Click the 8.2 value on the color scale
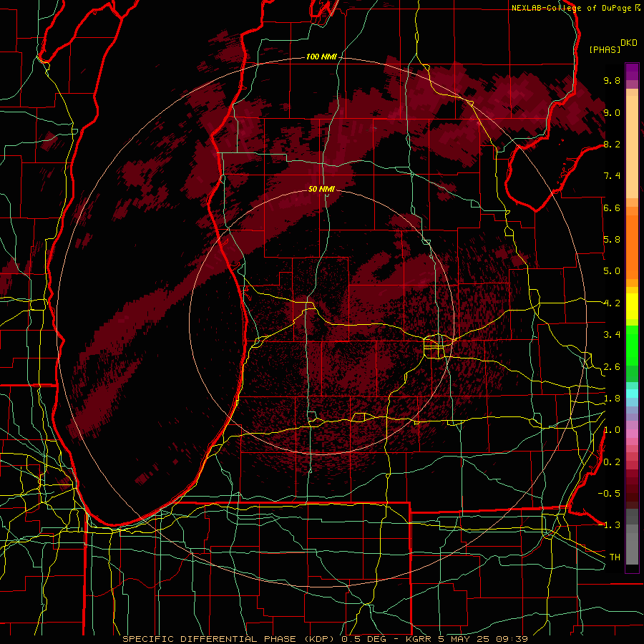The height and width of the screenshot is (644, 644). pyautogui.click(x=612, y=144)
